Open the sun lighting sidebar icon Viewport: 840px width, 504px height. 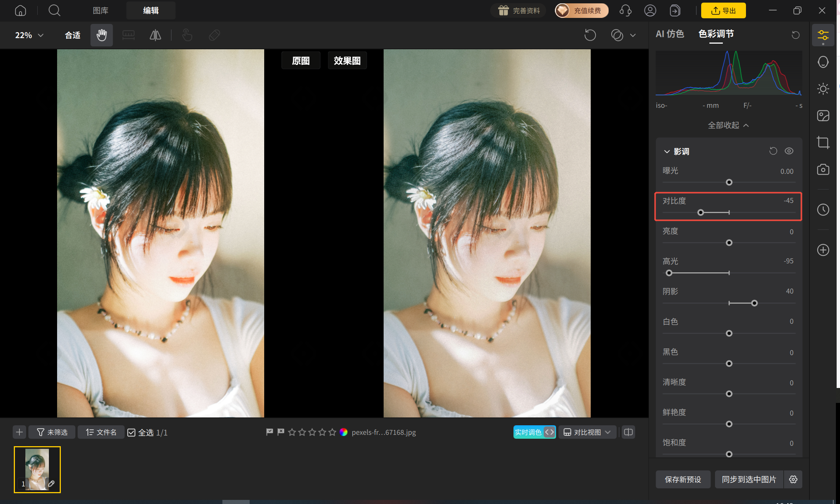(823, 89)
